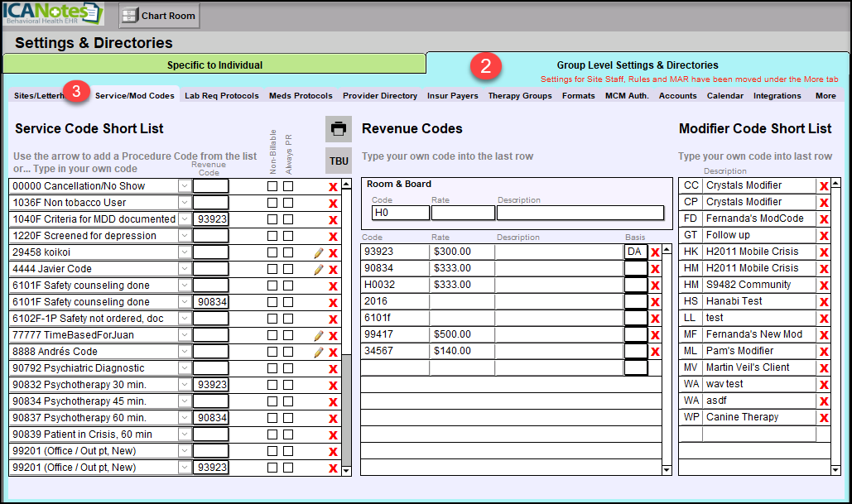Image resolution: width=852 pixels, height=504 pixels.
Task: Delete the 00000 Cancellation/No Show service code
Action: [333, 186]
